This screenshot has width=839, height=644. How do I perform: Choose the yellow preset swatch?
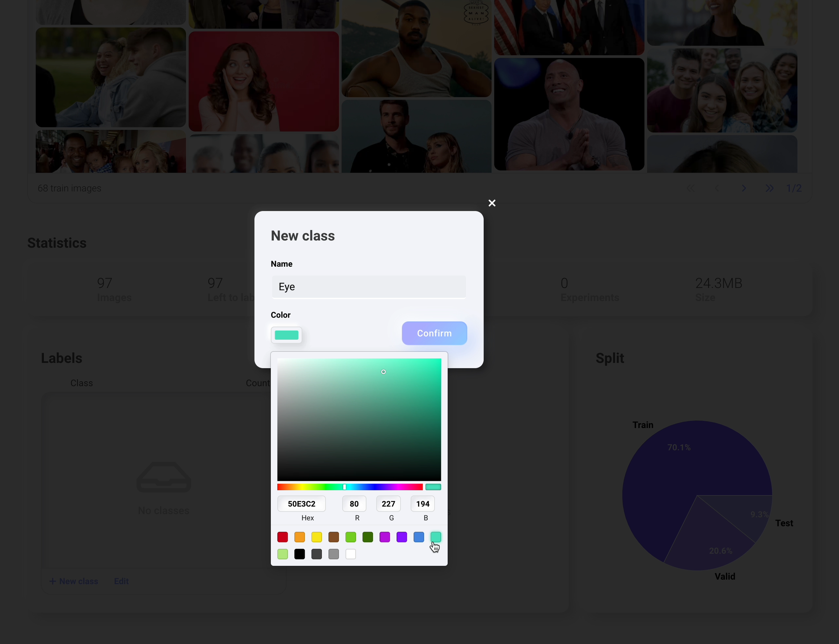[317, 537]
